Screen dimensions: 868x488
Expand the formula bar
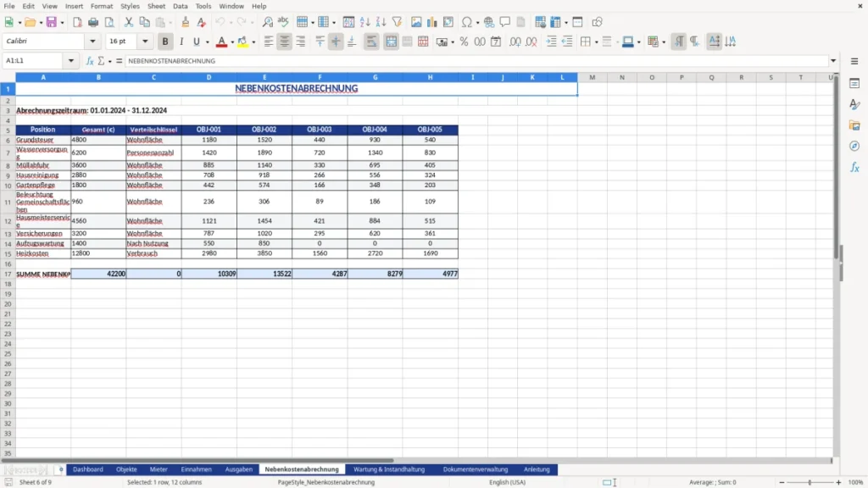click(x=833, y=61)
